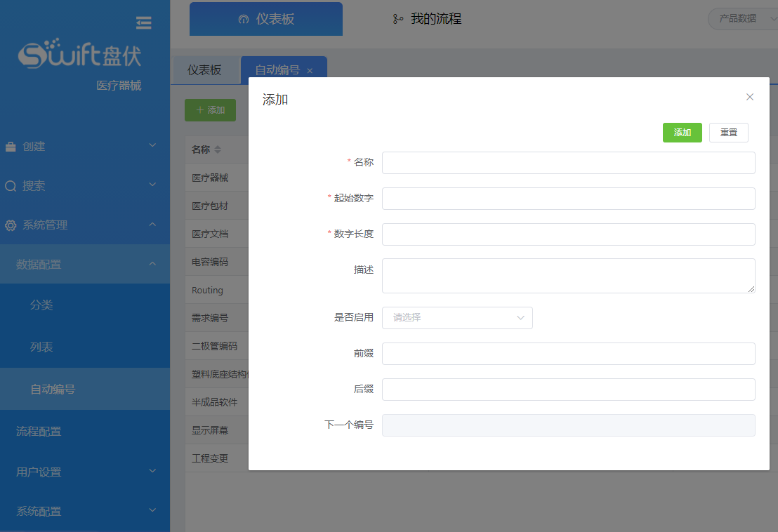Collapse the 系统管理 menu chevron
Viewport: 778px width, 532px height.
click(x=152, y=224)
